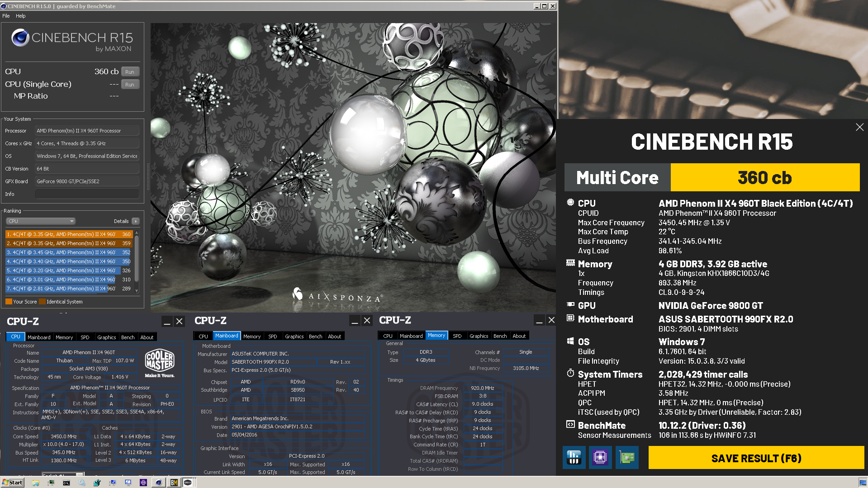868x488 pixels.
Task: Switch to Cinebench via taskbar button
Action: coord(159,483)
